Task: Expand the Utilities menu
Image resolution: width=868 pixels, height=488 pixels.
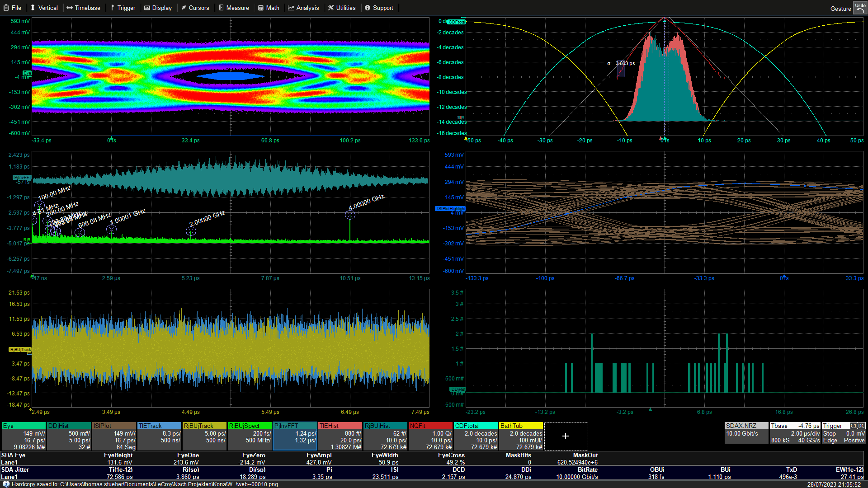Action: pos(341,8)
